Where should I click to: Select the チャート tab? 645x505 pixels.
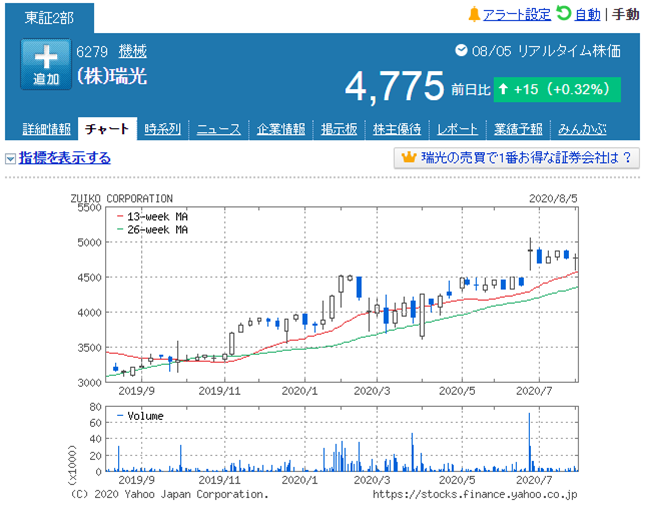[x=107, y=129]
